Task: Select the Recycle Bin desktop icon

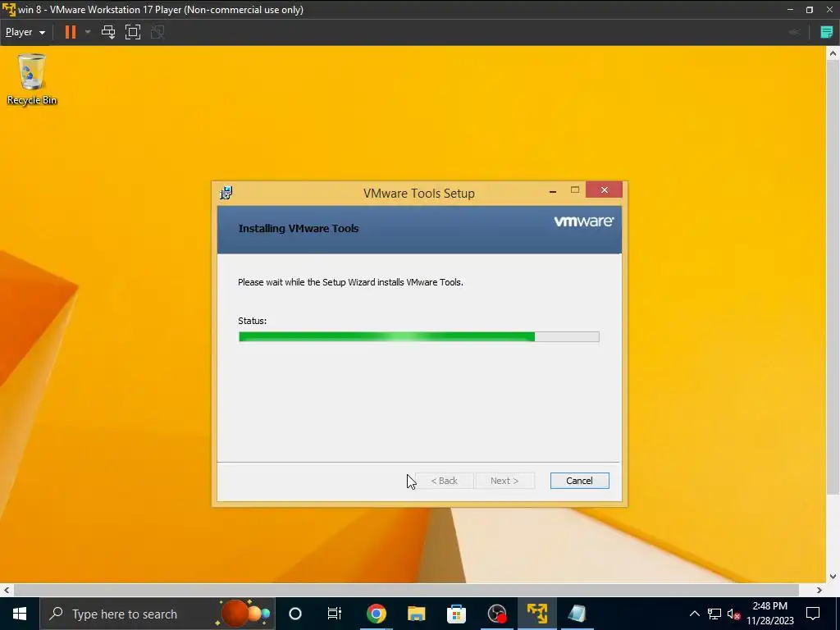Action: tap(32, 80)
